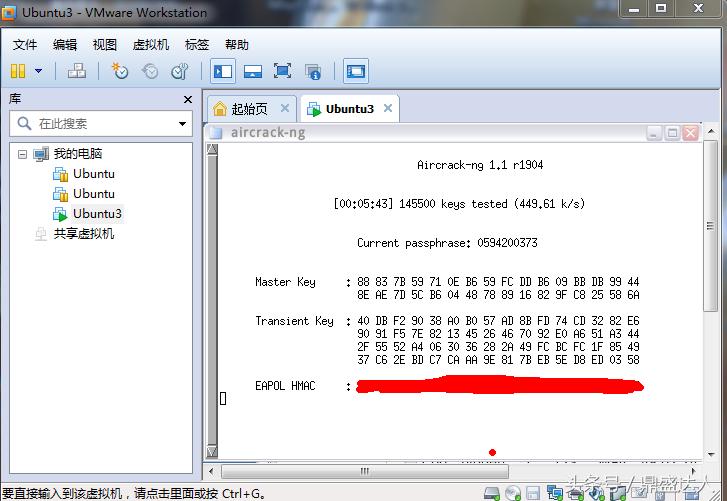Click the floppy drive status icon
Image resolution: width=727 pixels, height=501 pixels.
[x=533, y=493]
